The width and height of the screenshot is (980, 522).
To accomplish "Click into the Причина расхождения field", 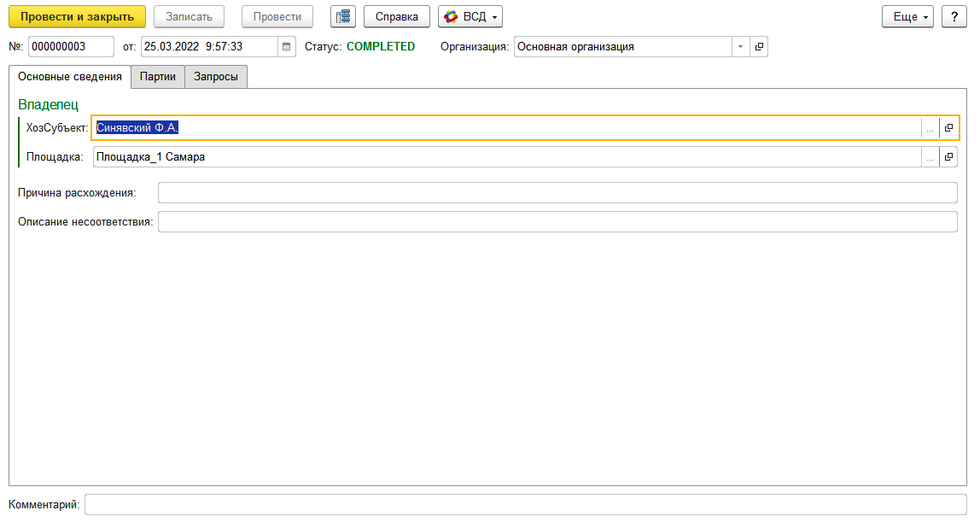I will tap(557, 193).
